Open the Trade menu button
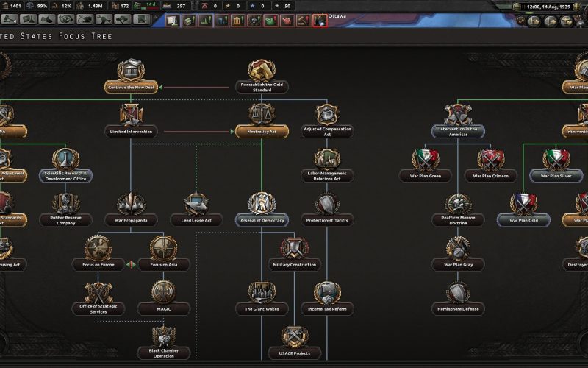Viewport: 588px width, 368px height. pos(66,19)
